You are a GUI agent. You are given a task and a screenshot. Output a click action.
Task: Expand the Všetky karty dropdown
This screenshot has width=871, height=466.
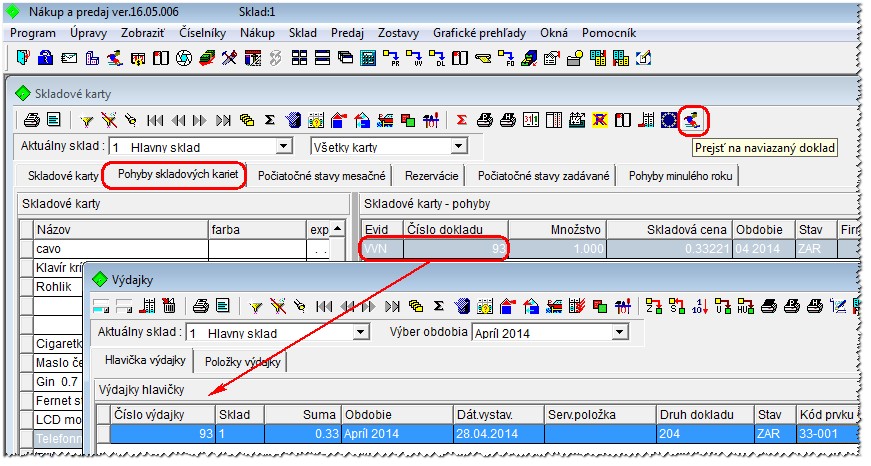tap(458, 147)
